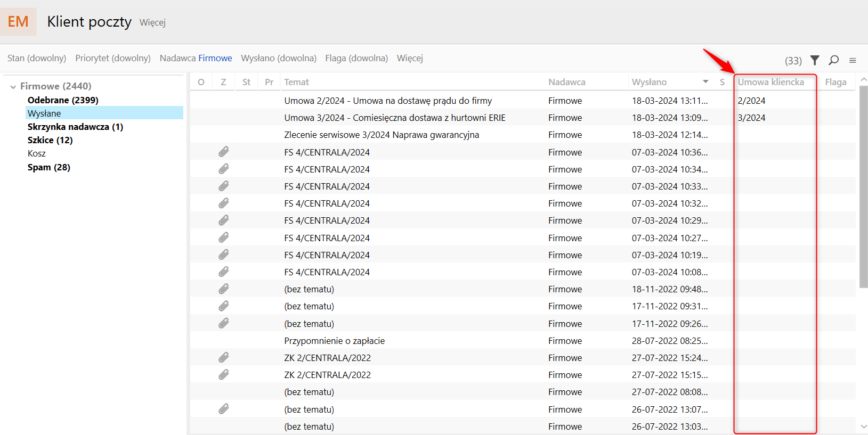Open the Priorytet (dowolny) filter dropdown
This screenshot has height=435, width=868.
tap(113, 58)
